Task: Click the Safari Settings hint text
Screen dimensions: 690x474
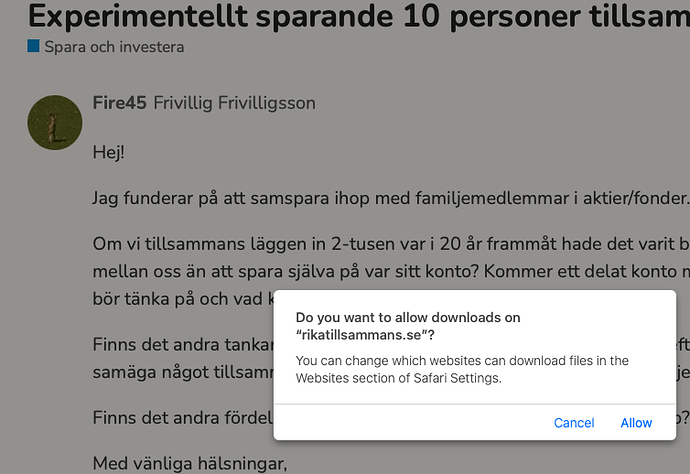Action: click(462, 369)
